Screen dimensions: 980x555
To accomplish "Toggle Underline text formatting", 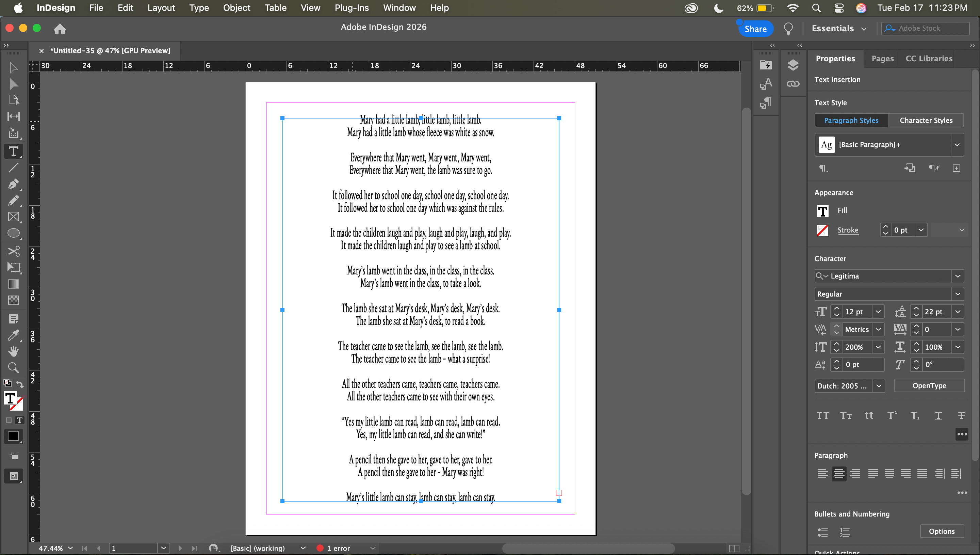I will 938,415.
